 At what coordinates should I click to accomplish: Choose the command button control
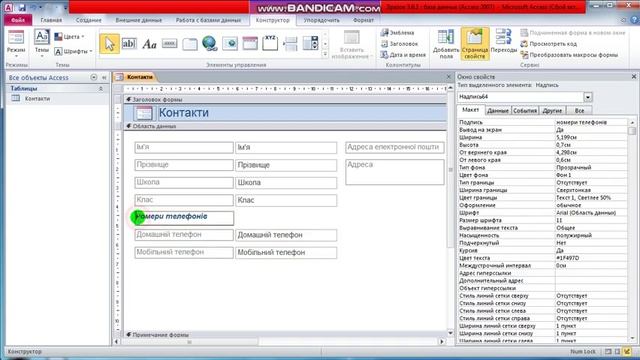pos(169,44)
